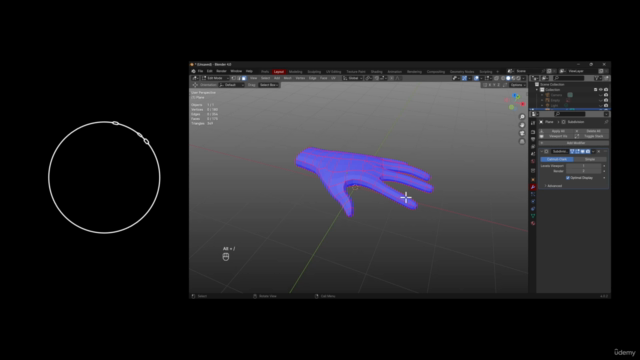The height and width of the screenshot is (360, 640).
Task: Switch to the UV Editing workspace tab
Action: (x=333, y=72)
